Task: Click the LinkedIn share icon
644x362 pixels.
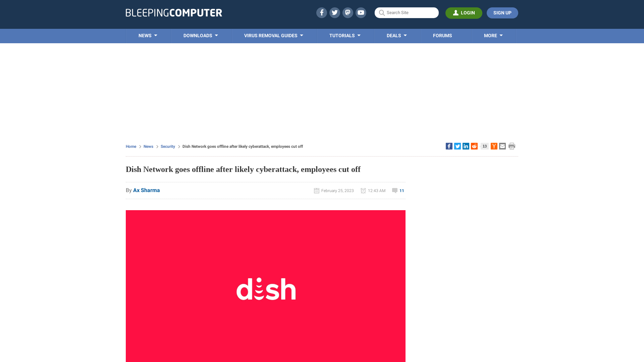Action: click(x=466, y=146)
